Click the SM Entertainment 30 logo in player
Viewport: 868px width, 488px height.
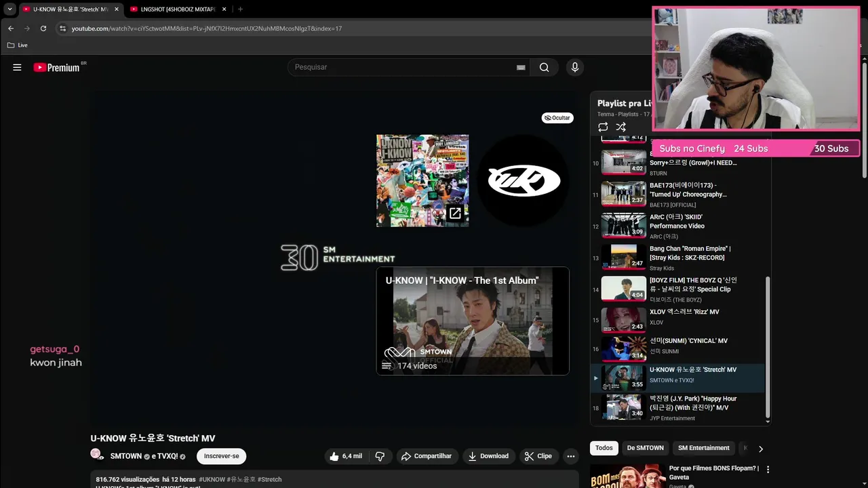tap(338, 258)
